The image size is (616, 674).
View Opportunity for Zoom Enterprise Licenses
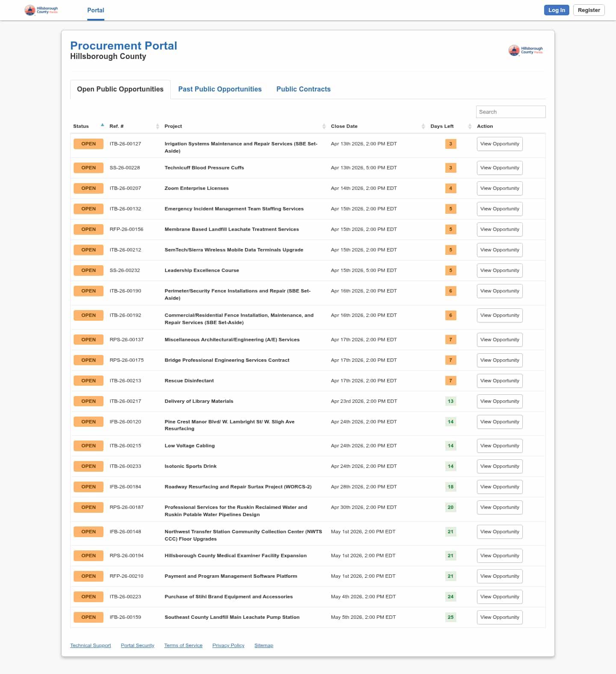499,189
